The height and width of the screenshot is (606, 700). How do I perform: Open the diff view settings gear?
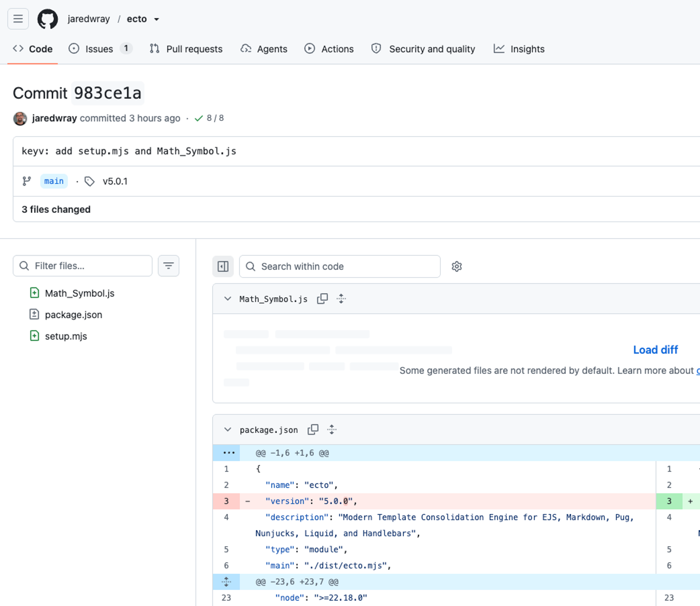point(456,266)
